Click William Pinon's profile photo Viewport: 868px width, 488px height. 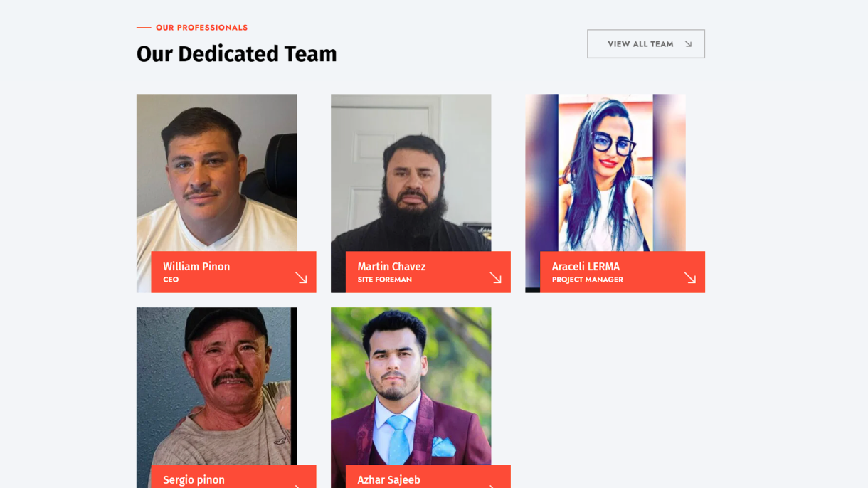click(216, 173)
